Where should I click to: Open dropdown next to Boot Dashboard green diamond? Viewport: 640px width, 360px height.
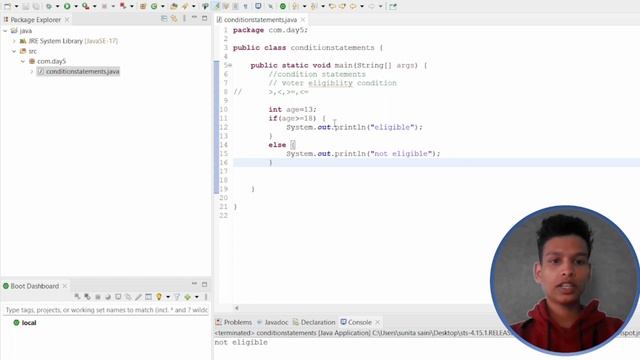tap(197, 297)
